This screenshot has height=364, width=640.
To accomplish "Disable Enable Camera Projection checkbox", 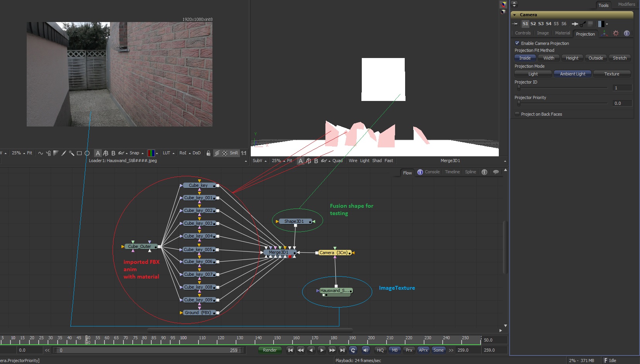I will click(517, 43).
